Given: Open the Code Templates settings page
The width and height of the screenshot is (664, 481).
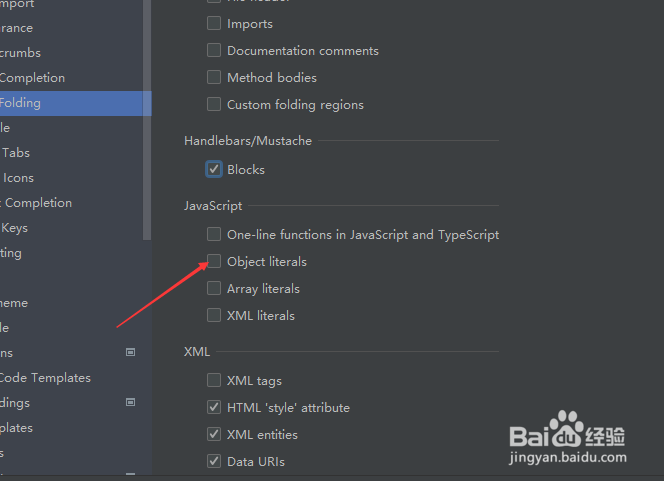Looking at the screenshot, I should click(45, 378).
